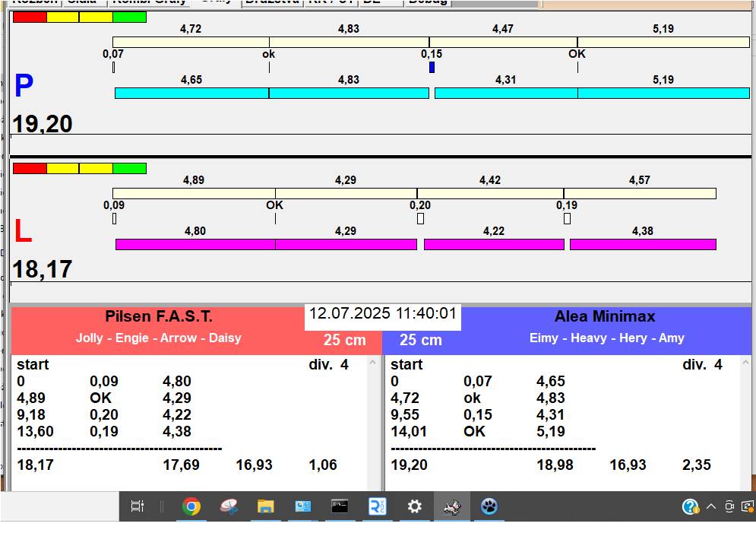Open the blue paw print taskbar app
The height and width of the screenshot is (533, 756).
pos(489,506)
